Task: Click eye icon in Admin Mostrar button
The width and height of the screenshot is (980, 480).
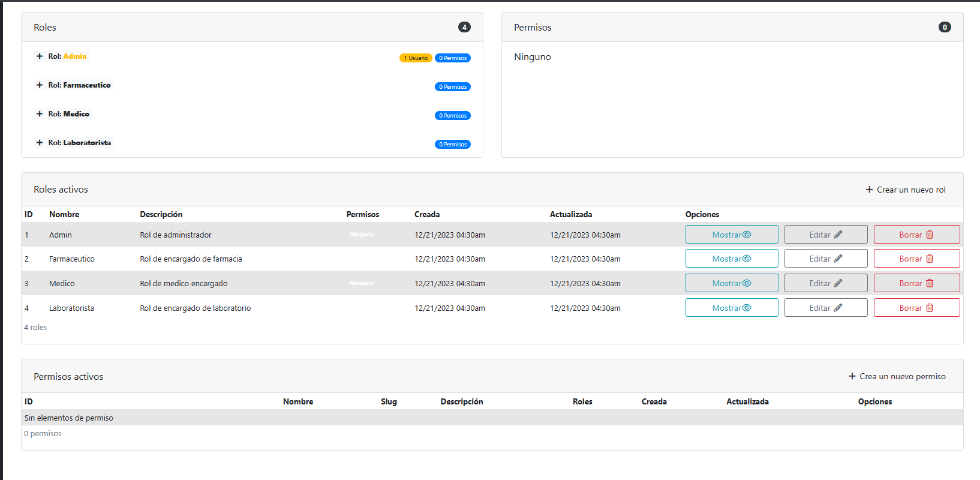Action: 747,235
